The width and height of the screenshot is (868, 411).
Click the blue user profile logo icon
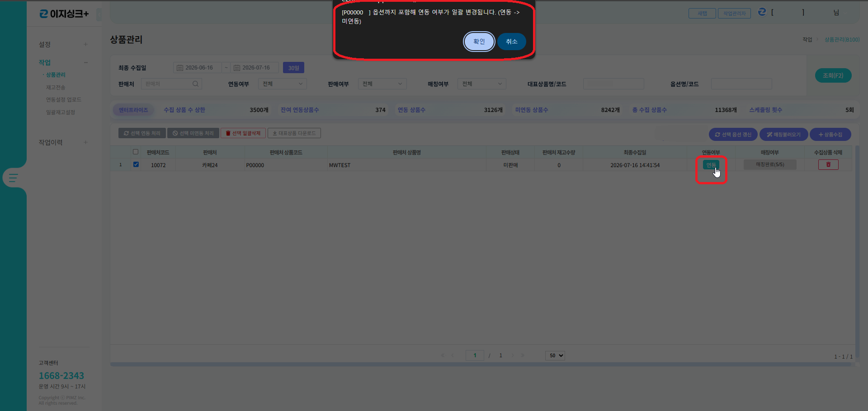(x=762, y=12)
